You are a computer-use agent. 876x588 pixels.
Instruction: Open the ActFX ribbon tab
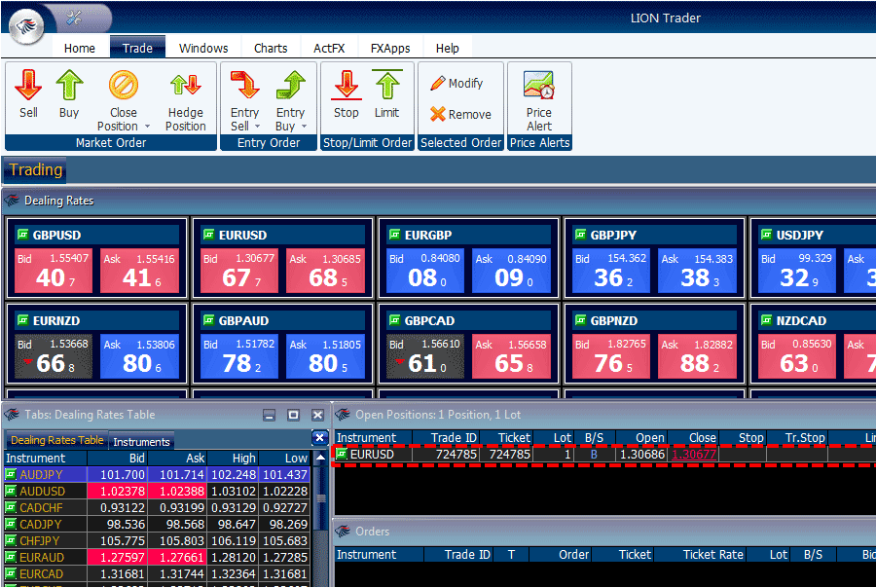pos(329,48)
